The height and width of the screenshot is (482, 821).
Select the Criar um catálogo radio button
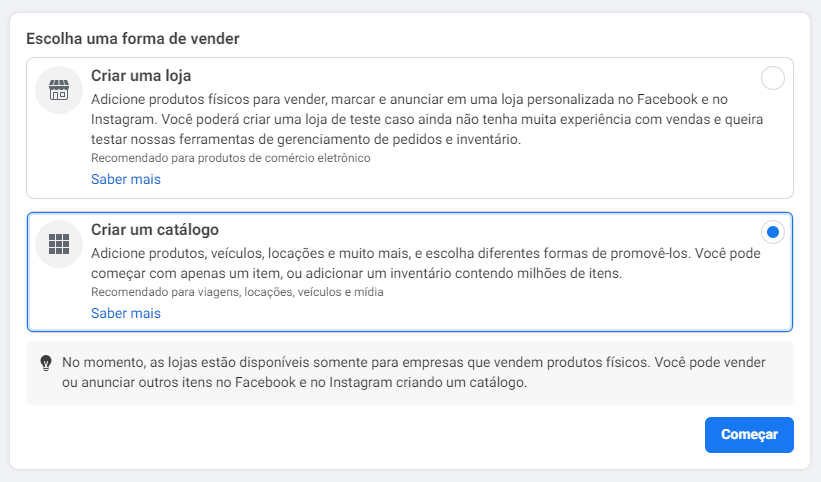(772, 232)
